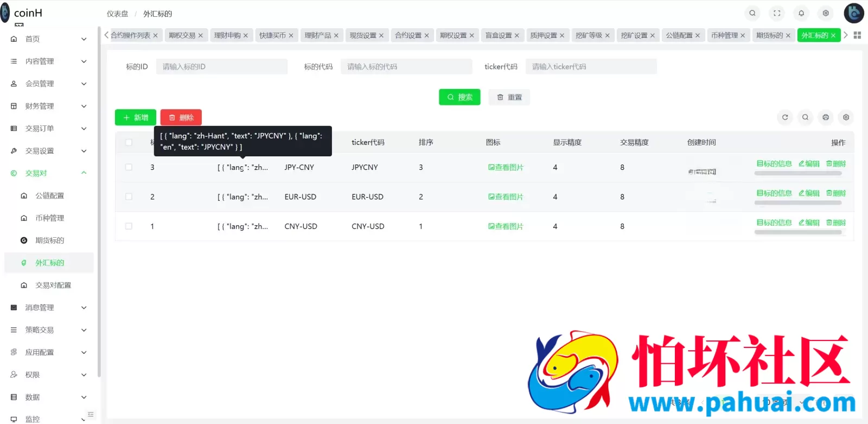The image size is (868, 424).
Task: Click the red 删除 button
Action: point(181,117)
